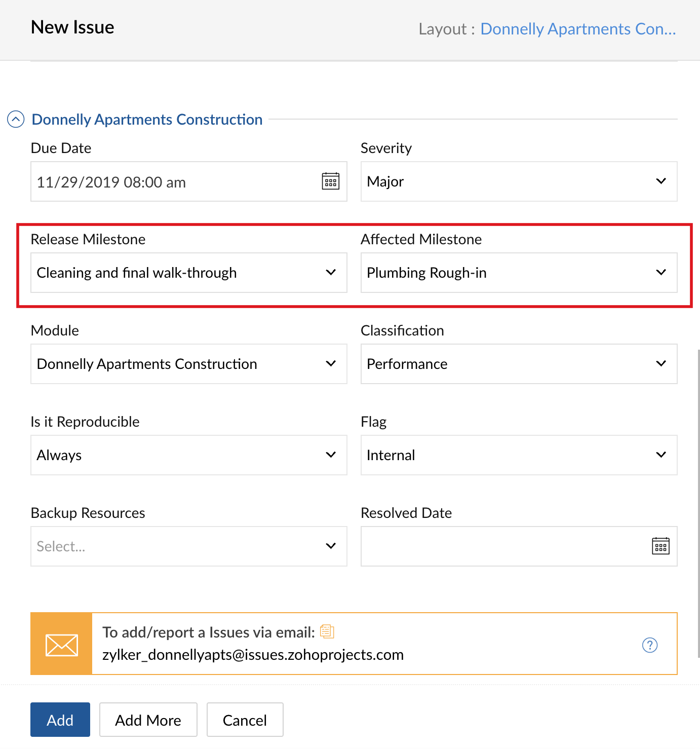700x749 pixels.
Task: Open the Donnelly Apartments Con... layout link
Action: pos(578,29)
